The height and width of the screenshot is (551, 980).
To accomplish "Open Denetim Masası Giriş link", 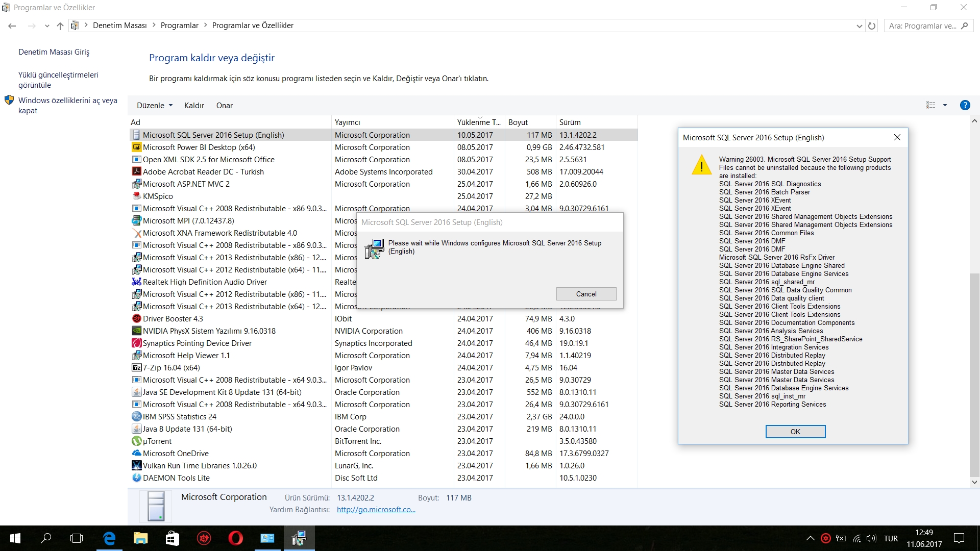I will coord(54,52).
